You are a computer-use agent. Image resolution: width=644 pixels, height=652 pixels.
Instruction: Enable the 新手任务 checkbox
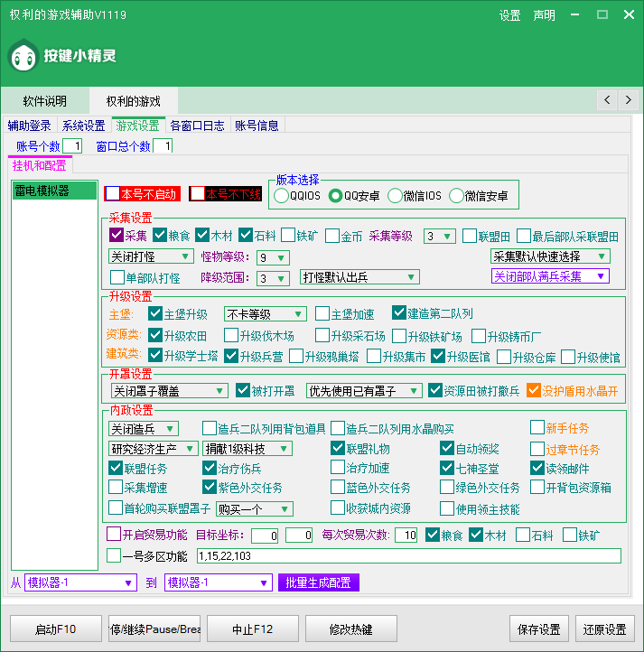pyautogui.click(x=537, y=427)
